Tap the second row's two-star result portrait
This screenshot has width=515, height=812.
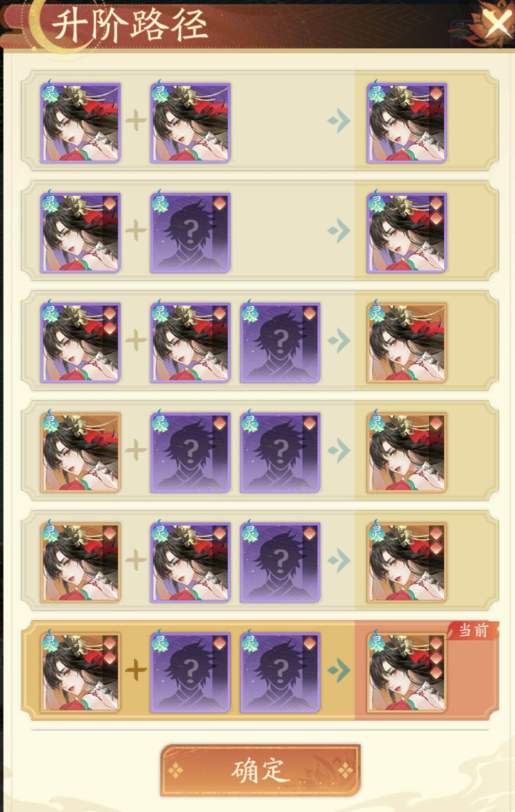pyautogui.click(x=406, y=233)
